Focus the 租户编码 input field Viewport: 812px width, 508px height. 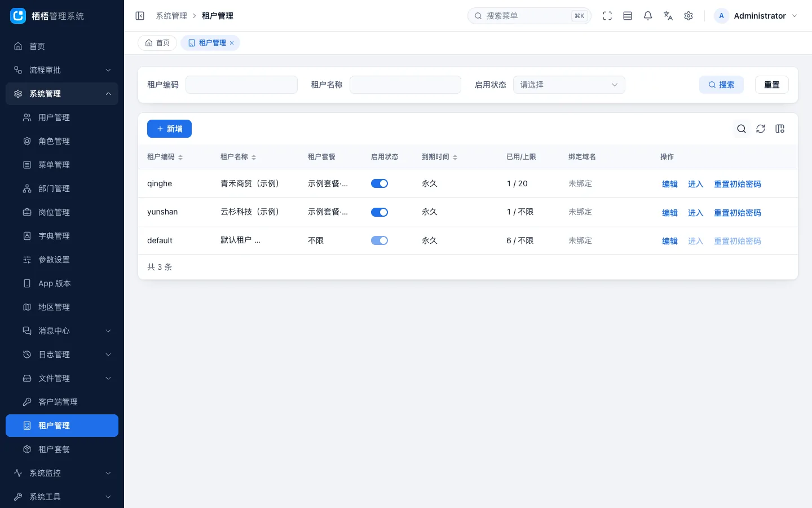[241, 85]
